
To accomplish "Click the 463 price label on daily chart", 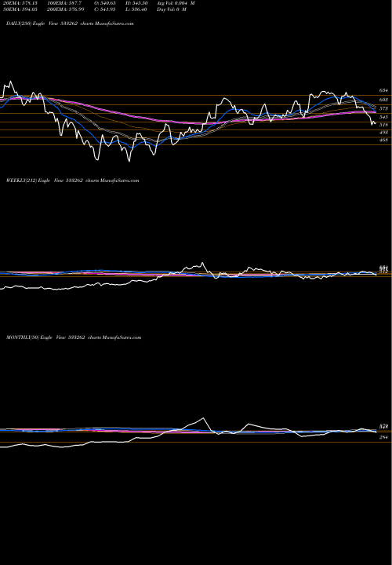I will pos(383,140).
